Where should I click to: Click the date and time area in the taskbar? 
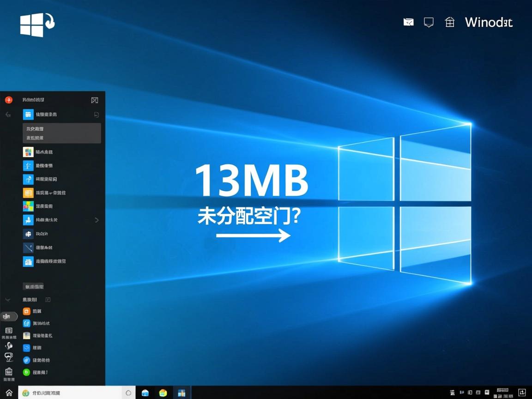tap(504, 393)
